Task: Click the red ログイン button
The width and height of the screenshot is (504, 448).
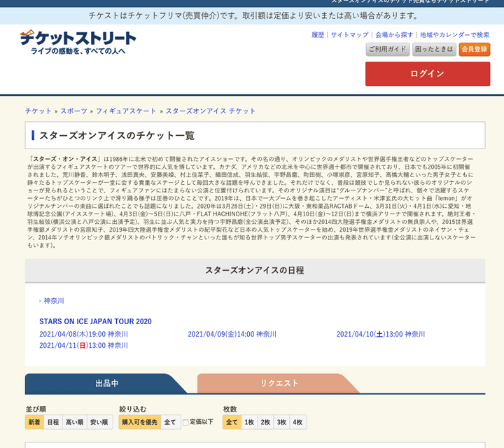Action: click(x=428, y=74)
